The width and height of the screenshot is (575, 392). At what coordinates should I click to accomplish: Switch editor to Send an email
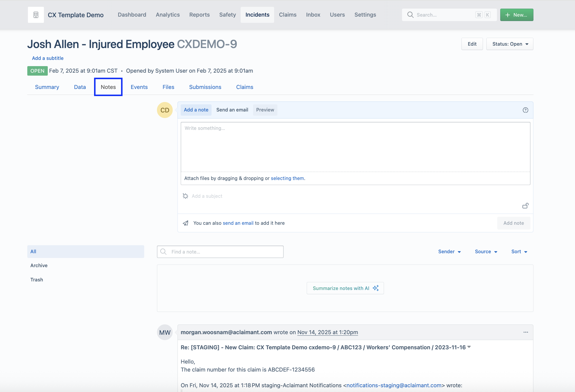tap(232, 110)
